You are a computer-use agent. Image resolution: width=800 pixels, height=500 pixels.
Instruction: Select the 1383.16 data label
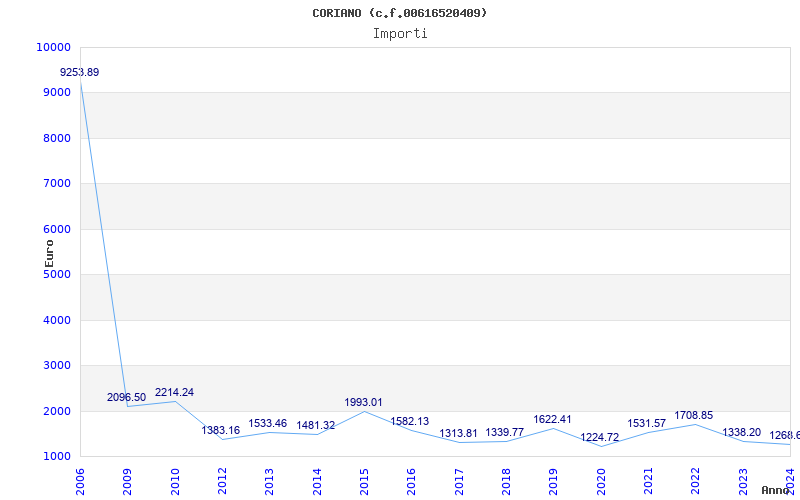(220, 430)
